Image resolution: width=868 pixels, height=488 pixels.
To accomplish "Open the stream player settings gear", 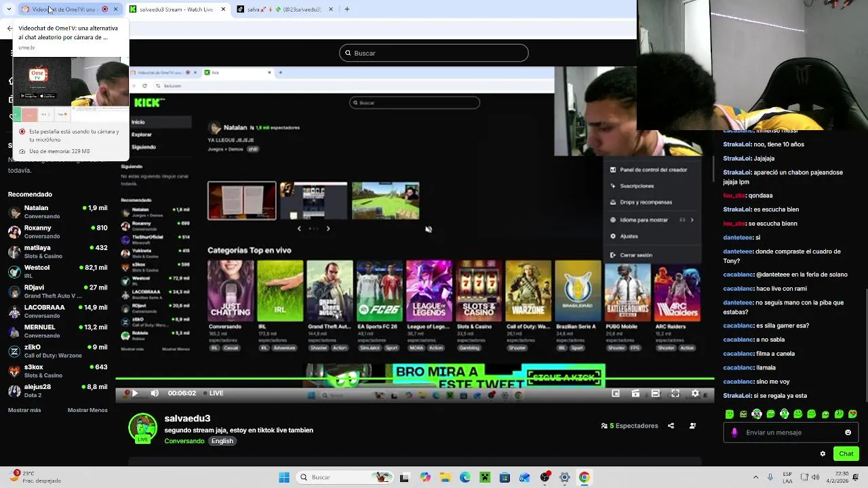I will tap(695, 393).
